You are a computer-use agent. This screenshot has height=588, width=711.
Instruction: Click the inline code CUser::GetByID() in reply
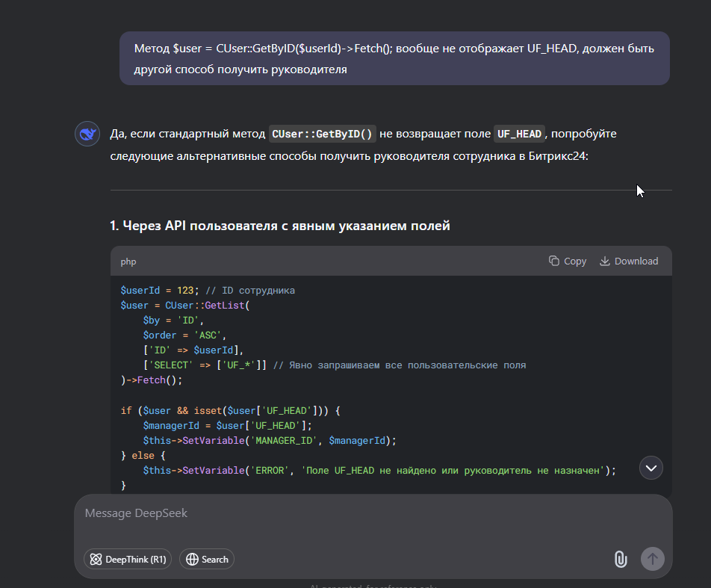click(x=322, y=134)
